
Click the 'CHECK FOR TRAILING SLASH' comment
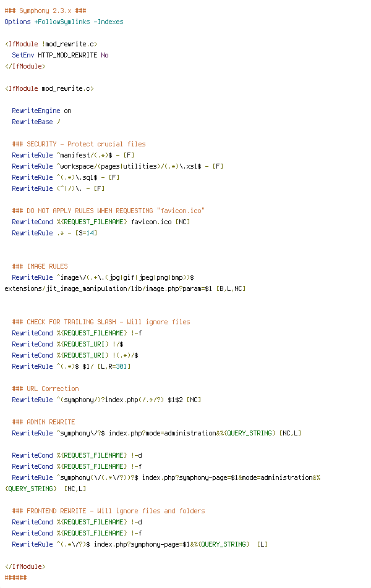point(101,322)
